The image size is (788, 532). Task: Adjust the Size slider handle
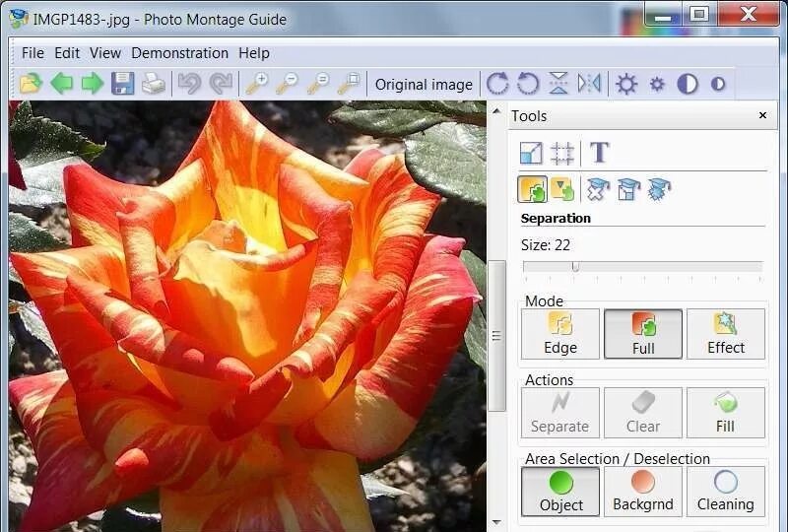pos(575,267)
